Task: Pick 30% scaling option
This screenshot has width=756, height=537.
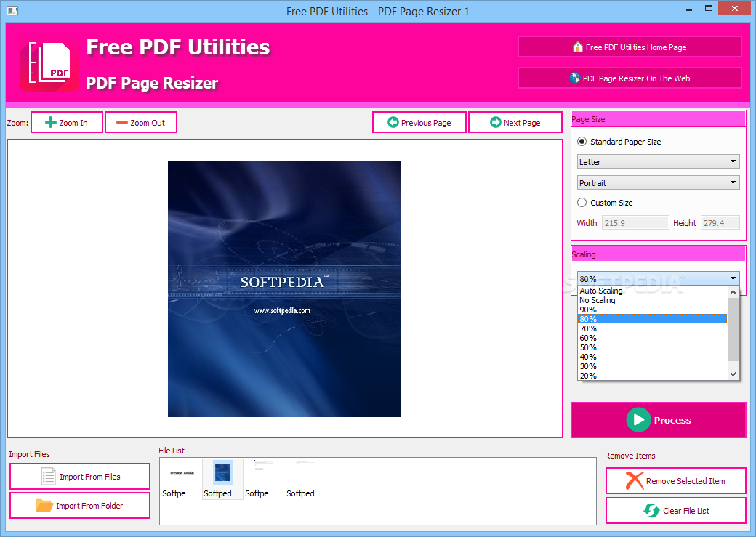Action: [652, 366]
